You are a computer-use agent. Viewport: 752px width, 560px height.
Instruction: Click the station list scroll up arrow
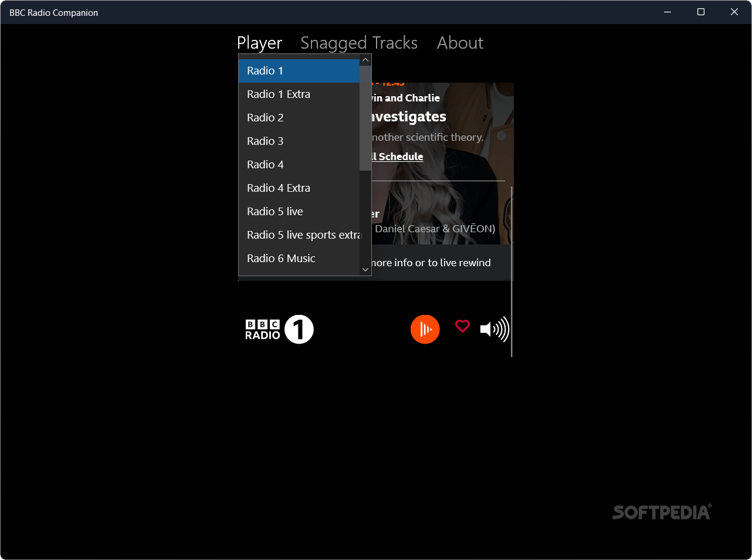pyautogui.click(x=365, y=60)
